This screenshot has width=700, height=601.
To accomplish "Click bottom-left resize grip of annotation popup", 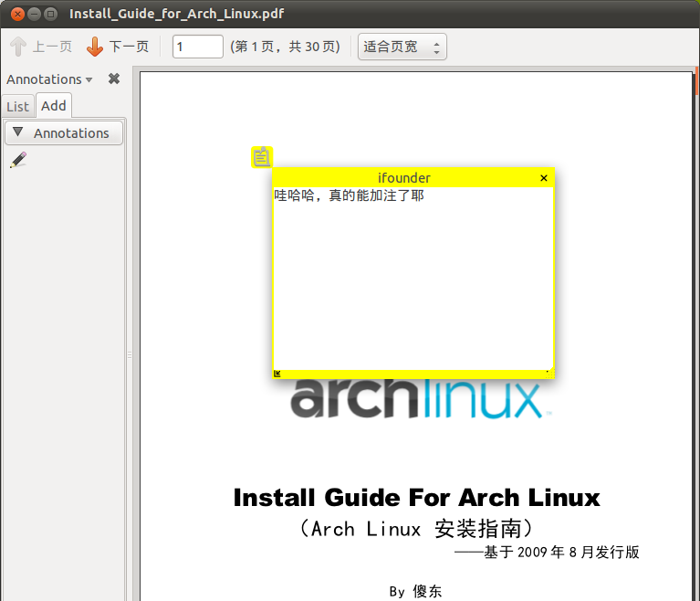I will [277, 374].
